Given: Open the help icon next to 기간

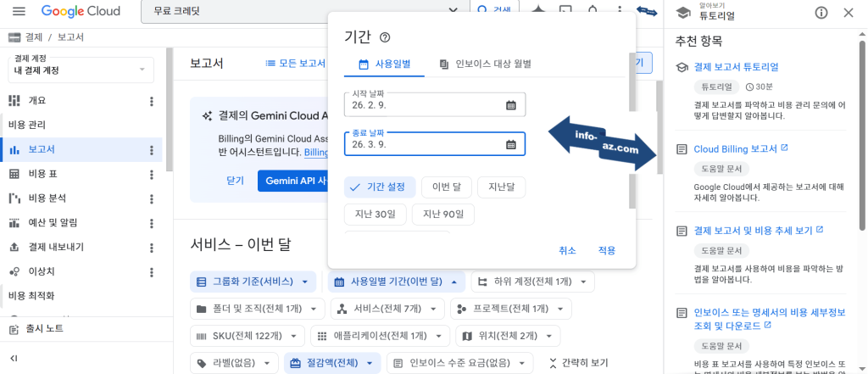Looking at the screenshot, I should pyautogui.click(x=385, y=37).
